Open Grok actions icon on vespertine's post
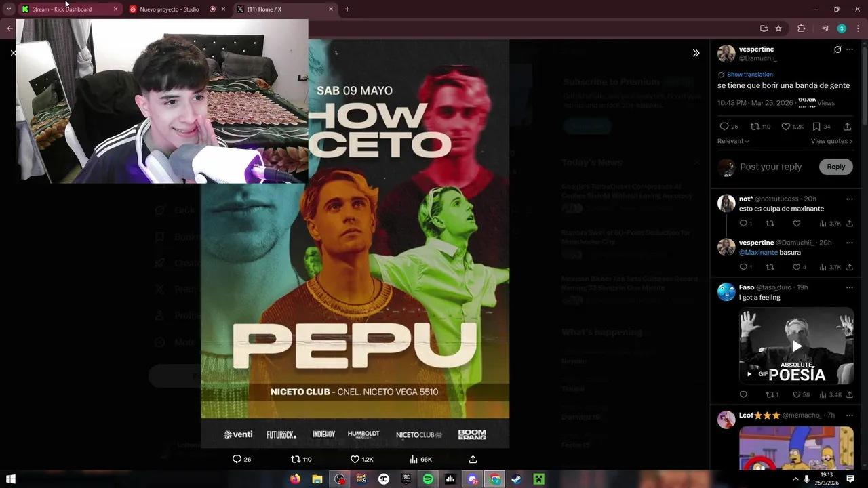Image resolution: width=868 pixels, height=488 pixels. [837, 49]
